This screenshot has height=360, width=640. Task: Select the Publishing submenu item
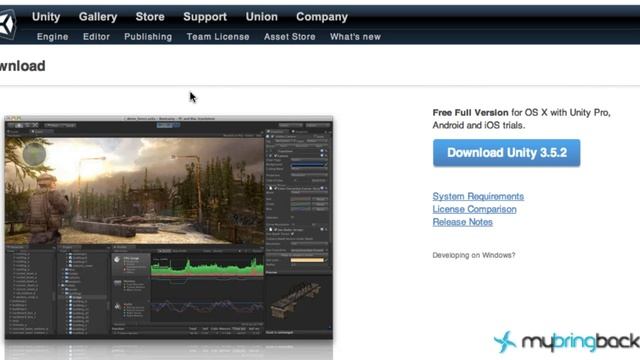(148, 37)
